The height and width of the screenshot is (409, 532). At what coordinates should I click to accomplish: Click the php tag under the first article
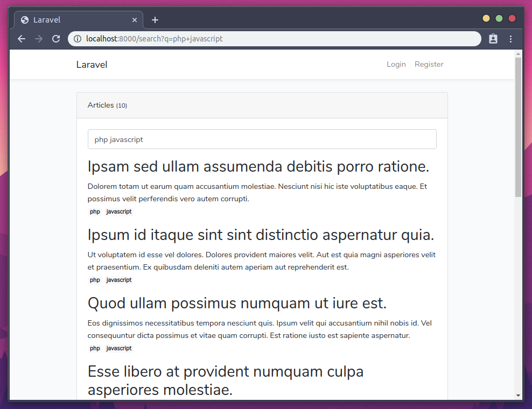pyautogui.click(x=95, y=211)
